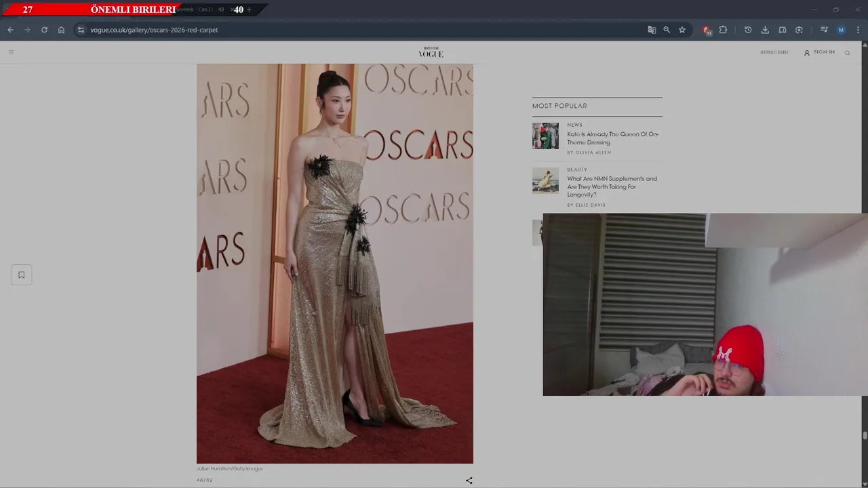The height and width of the screenshot is (488, 868).
Task: Open browser history icon
Action: (748, 30)
